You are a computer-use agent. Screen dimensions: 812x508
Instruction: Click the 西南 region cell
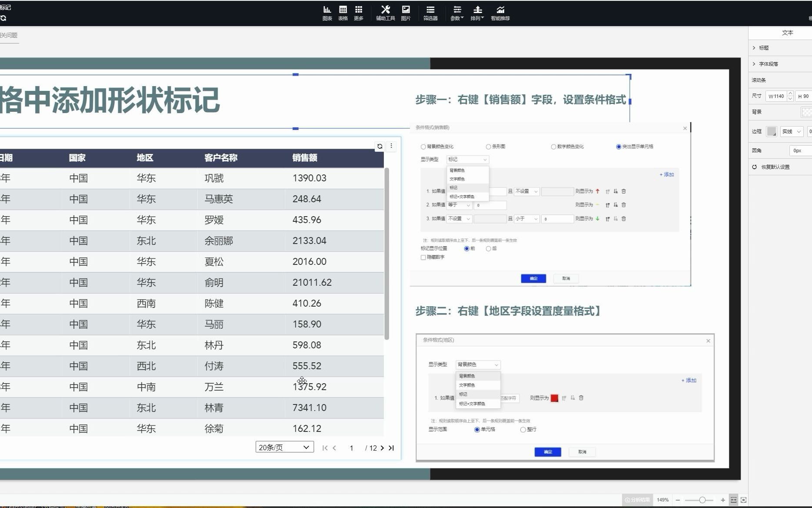click(146, 303)
